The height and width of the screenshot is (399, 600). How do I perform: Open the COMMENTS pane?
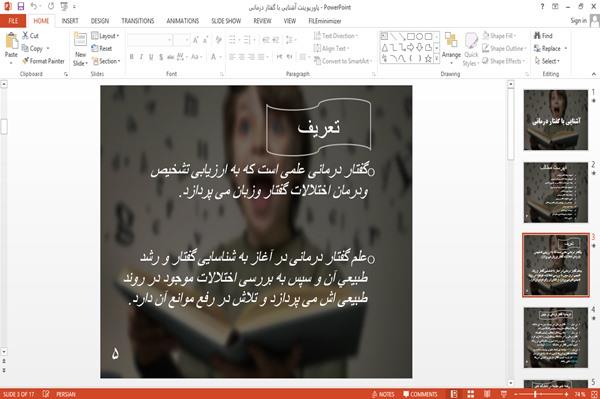[x=420, y=394]
